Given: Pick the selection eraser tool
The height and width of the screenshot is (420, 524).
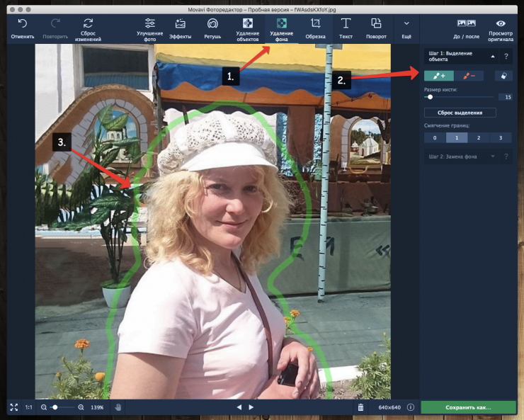Looking at the screenshot, I should pos(503,76).
